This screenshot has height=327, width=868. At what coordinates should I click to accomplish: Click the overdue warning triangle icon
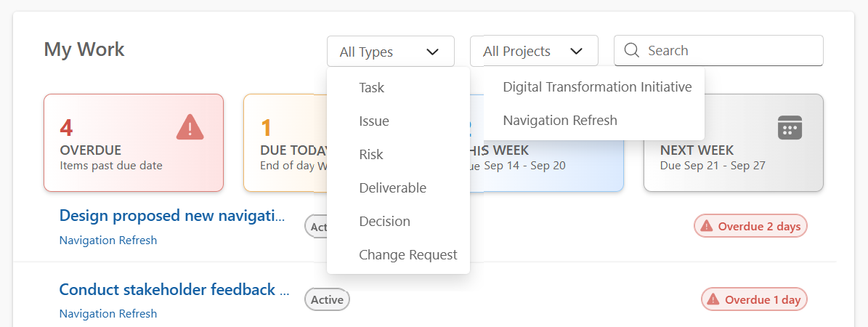(190, 127)
